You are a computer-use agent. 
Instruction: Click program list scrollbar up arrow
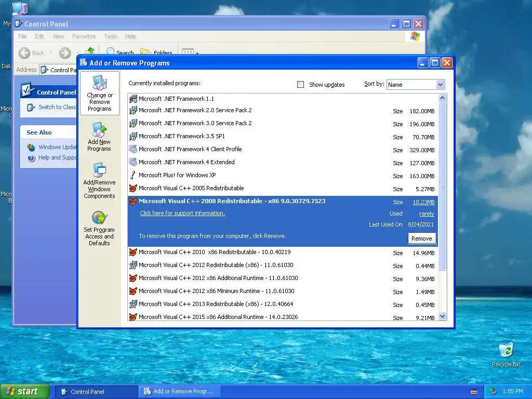tap(442, 98)
